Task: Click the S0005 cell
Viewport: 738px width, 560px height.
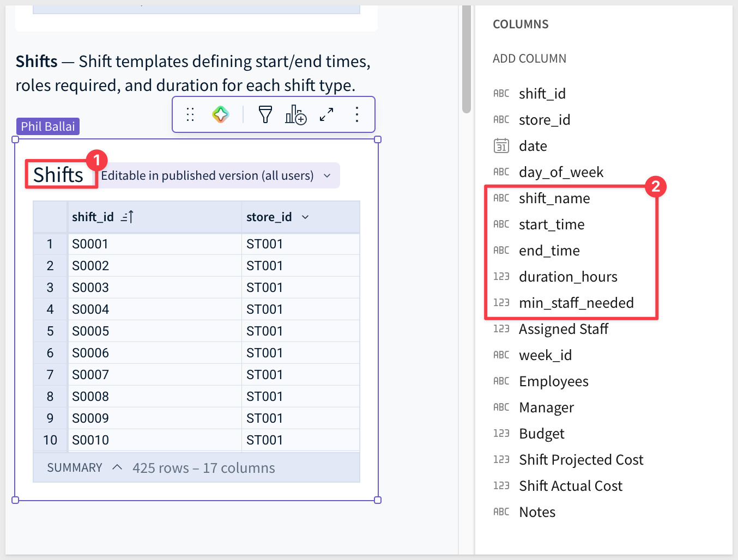Action: pyautogui.click(x=154, y=331)
